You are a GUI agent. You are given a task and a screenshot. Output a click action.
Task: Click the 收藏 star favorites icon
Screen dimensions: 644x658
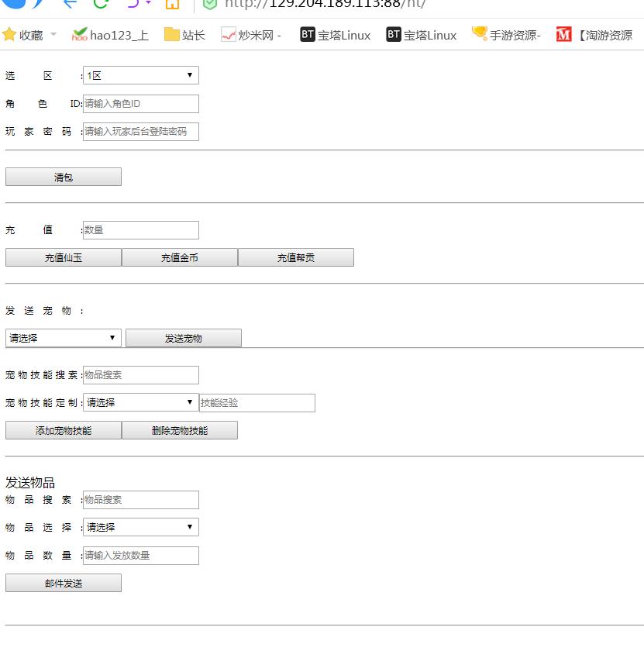(x=9, y=35)
